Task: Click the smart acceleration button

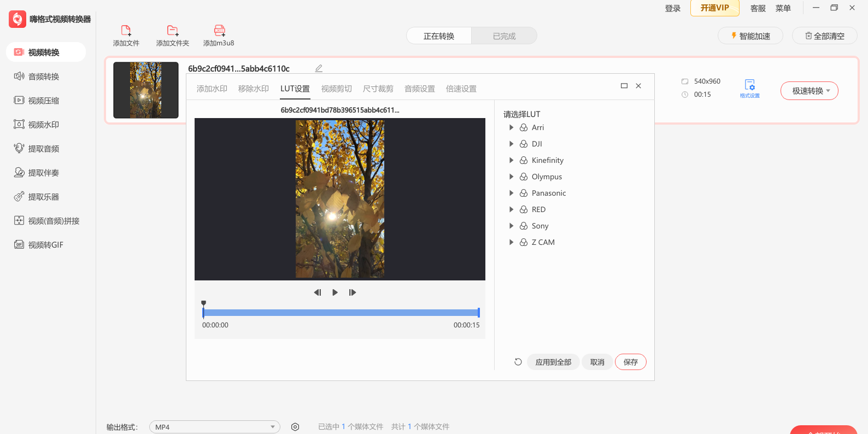Action: (x=750, y=36)
